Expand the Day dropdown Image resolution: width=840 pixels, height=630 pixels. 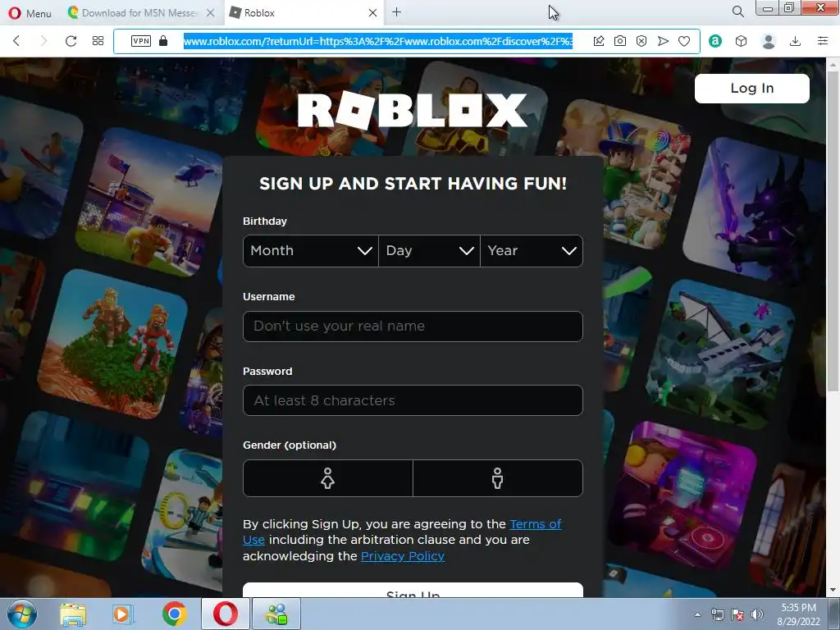[429, 251]
